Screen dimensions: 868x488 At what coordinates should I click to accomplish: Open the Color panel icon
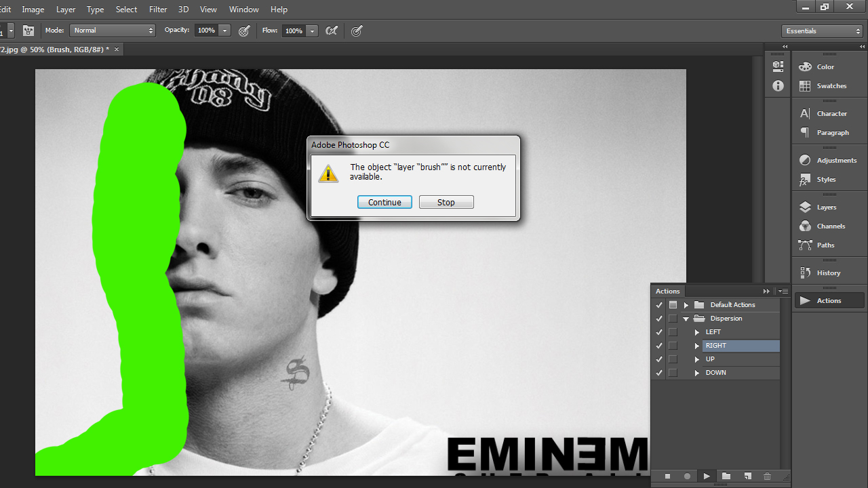(805, 66)
